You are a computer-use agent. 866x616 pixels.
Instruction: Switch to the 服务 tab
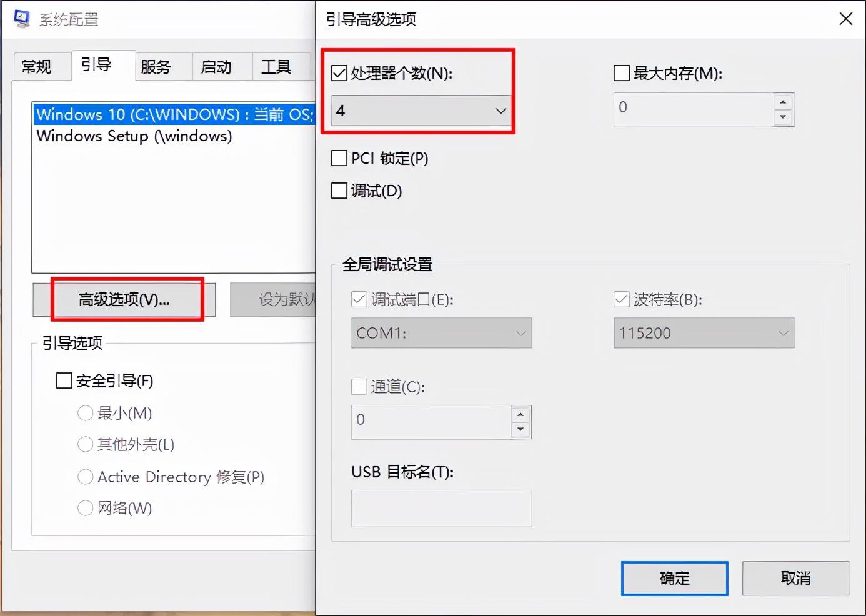(156, 67)
